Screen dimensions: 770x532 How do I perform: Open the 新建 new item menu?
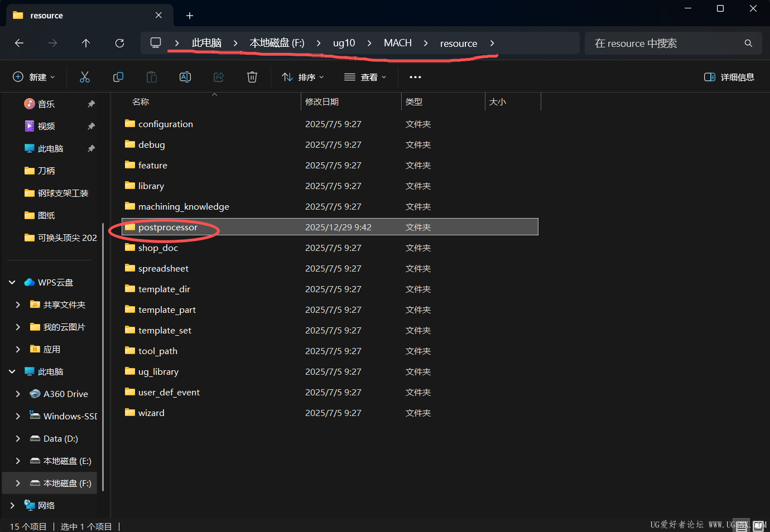[34, 77]
